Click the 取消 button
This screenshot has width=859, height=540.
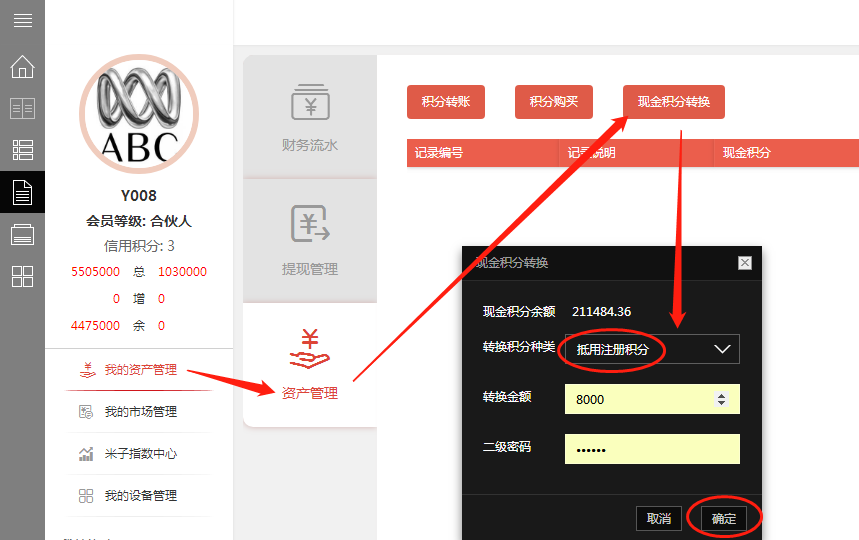658,519
